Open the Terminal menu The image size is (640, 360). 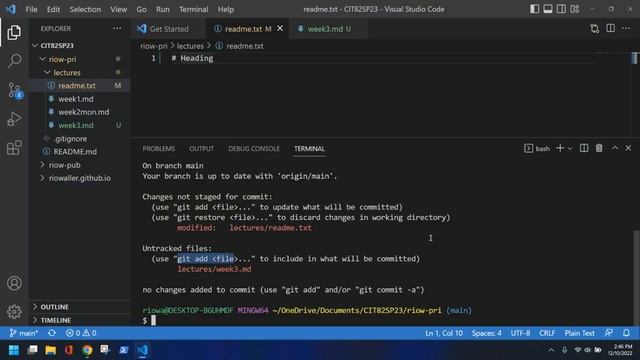[193, 9]
